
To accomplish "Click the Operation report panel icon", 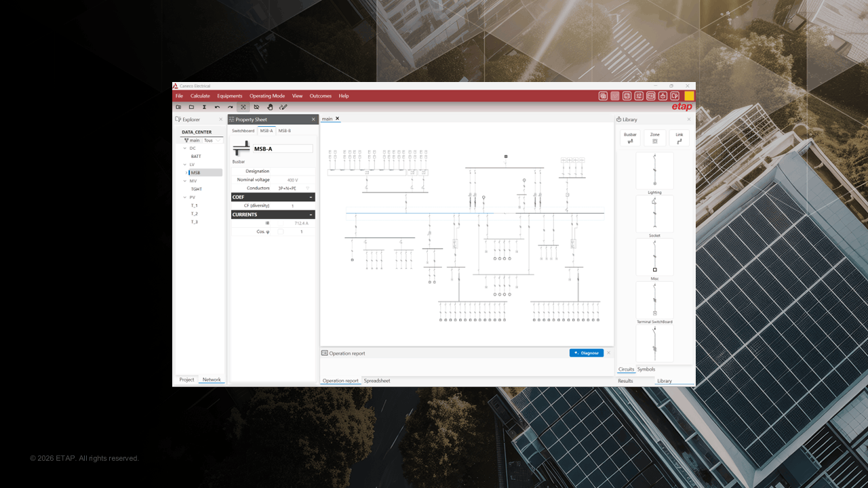I will point(325,353).
